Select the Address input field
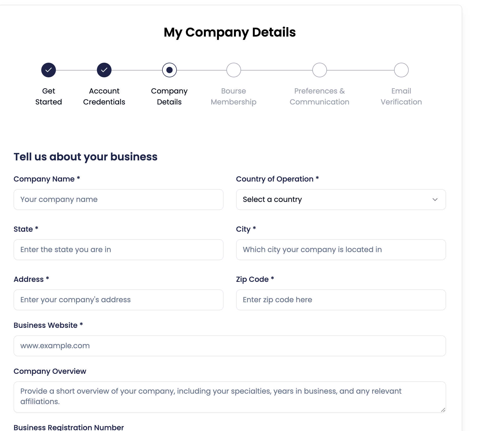 pyautogui.click(x=119, y=300)
